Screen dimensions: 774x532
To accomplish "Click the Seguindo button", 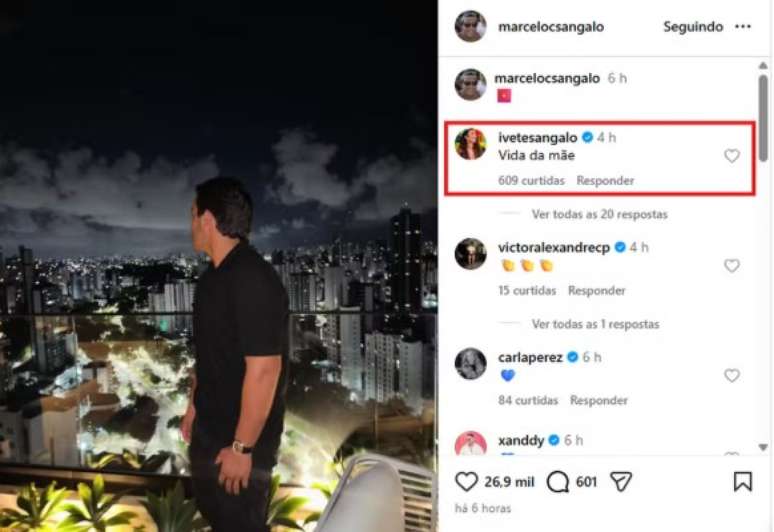I will coord(693,27).
